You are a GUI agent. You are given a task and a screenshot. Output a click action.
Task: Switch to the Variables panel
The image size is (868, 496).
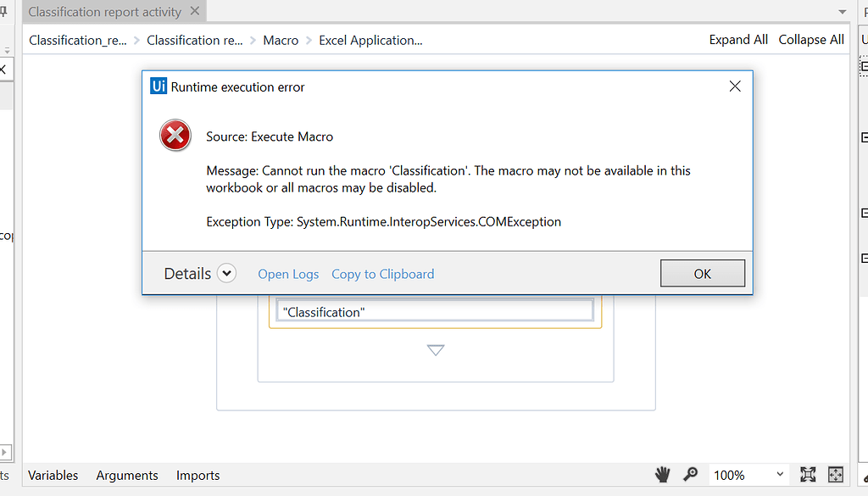(53, 475)
